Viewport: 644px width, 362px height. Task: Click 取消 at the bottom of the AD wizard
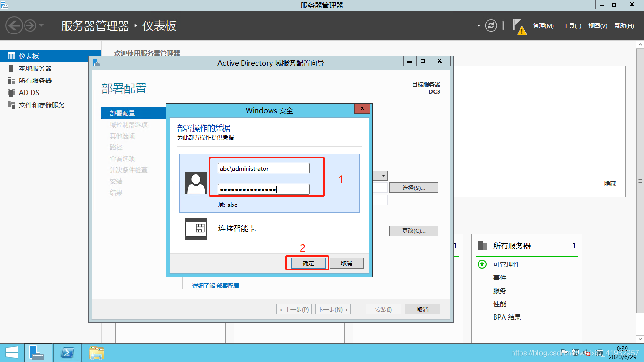pos(423,310)
